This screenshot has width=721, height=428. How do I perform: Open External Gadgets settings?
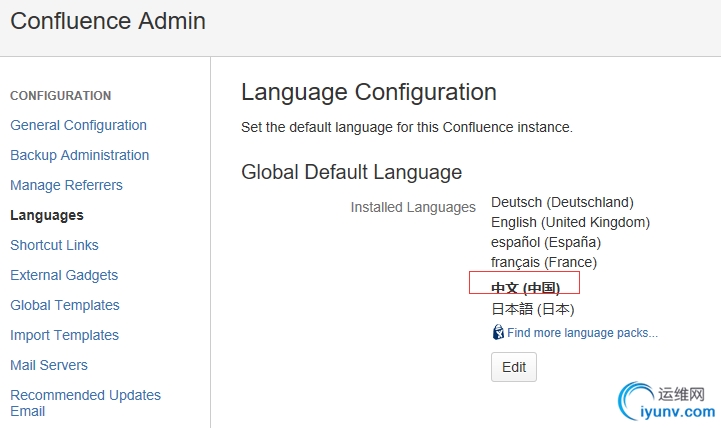(x=64, y=275)
